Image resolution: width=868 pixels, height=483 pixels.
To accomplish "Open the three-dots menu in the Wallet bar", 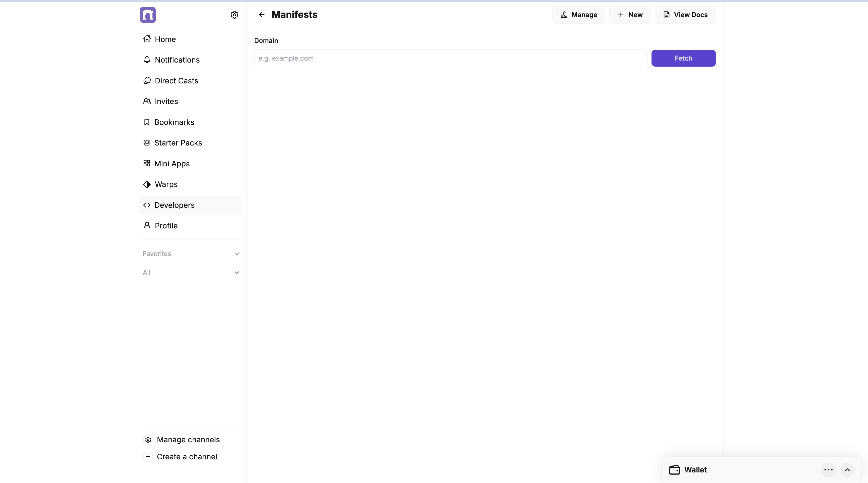I will point(828,470).
